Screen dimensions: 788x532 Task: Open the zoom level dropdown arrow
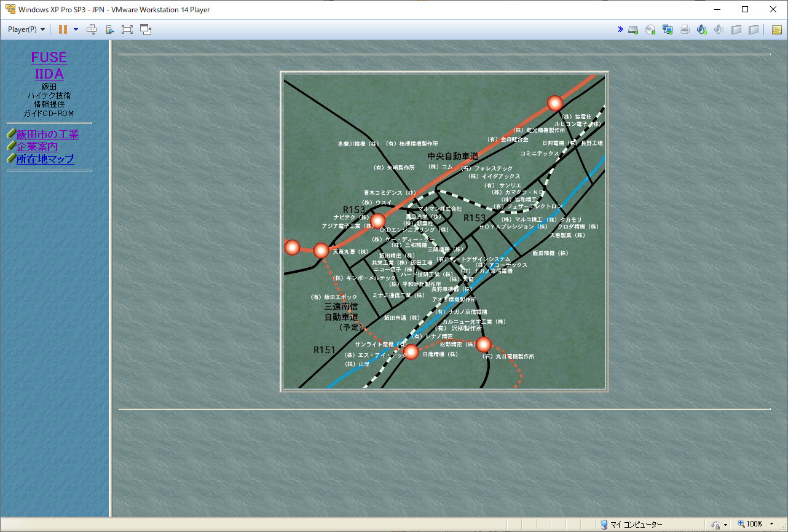pyautogui.click(x=771, y=524)
